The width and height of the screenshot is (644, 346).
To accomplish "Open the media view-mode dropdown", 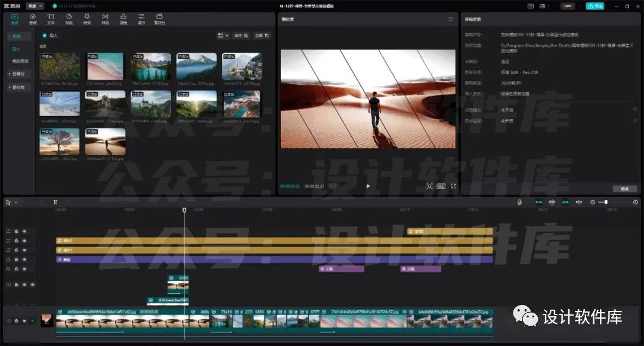I will 222,36.
